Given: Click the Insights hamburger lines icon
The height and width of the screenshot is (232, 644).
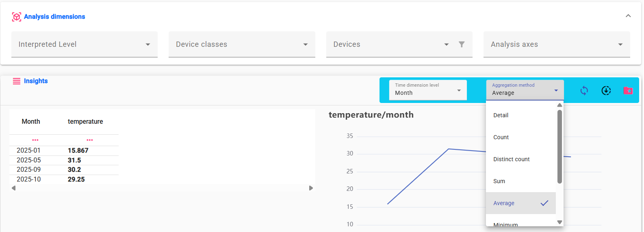Looking at the screenshot, I should click(17, 81).
